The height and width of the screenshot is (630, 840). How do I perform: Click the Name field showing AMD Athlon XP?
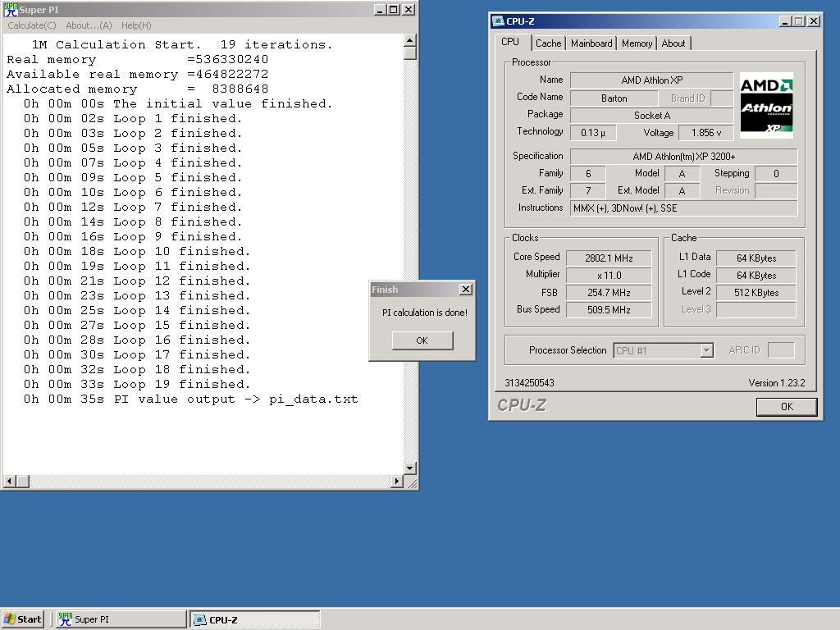[652, 80]
